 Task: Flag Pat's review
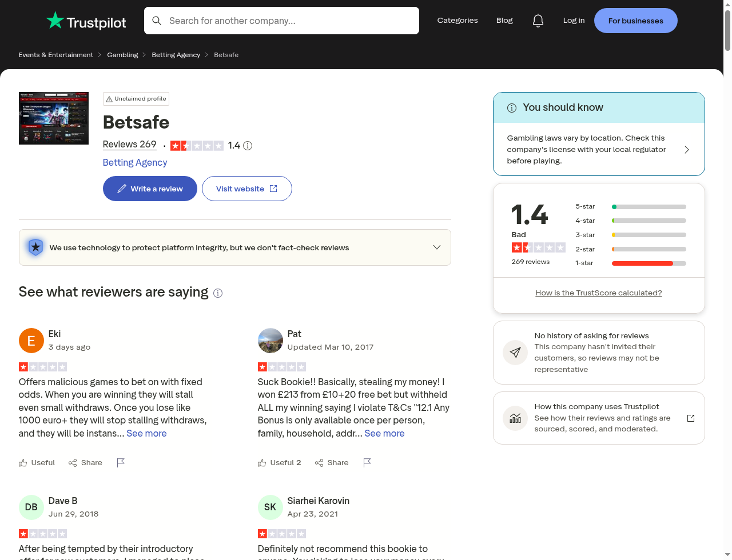tap(367, 462)
